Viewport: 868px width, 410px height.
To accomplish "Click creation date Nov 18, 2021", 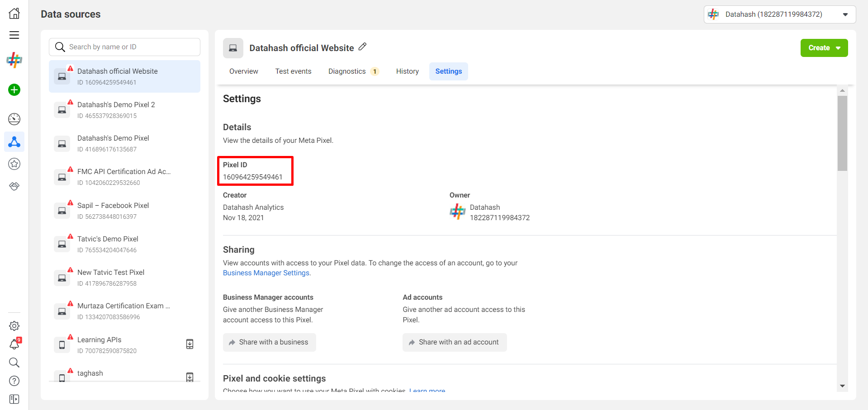I will click(x=243, y=218).
